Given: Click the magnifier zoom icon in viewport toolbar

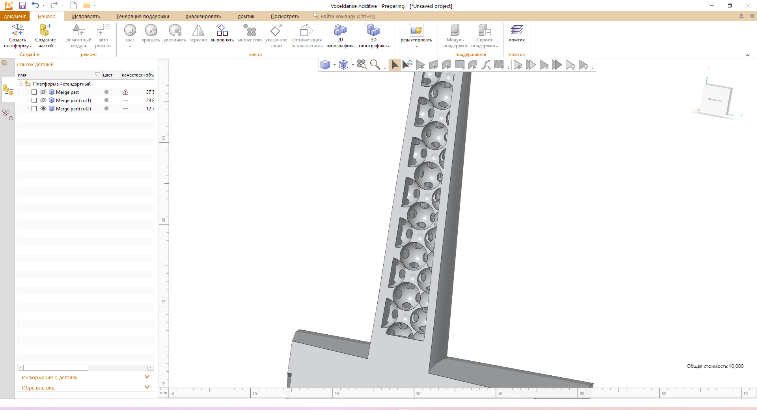Looking at the screenshot, I should tap(374, 65).
